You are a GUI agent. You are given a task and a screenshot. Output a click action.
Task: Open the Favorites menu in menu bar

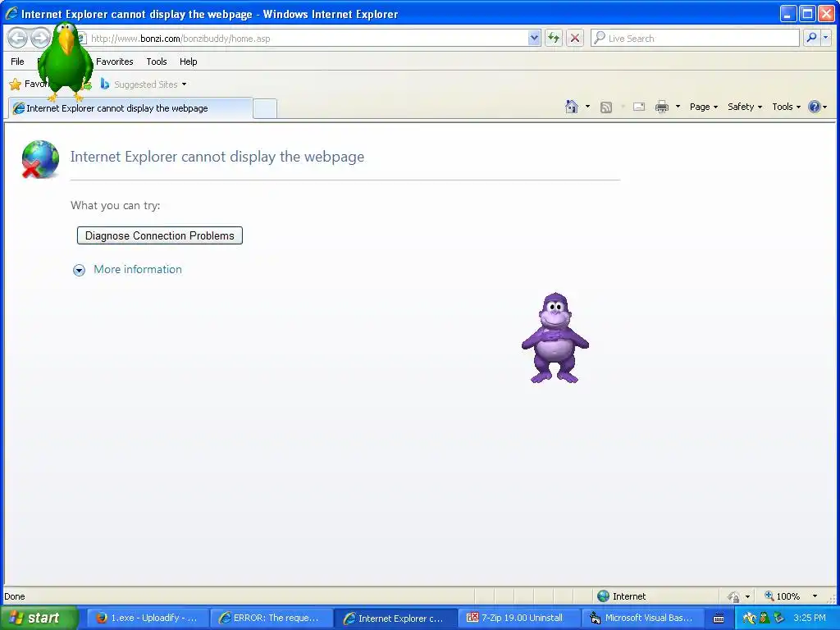coord(114,62)
